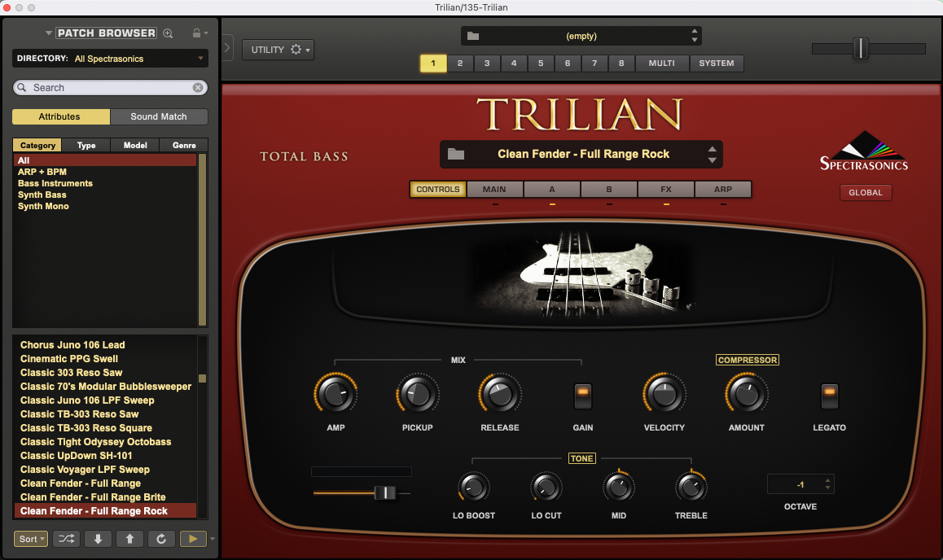The height and width of the screenshot is (560, 943).
Task: Click the patch list scrollbar thumb
Action: pos(203,378)
